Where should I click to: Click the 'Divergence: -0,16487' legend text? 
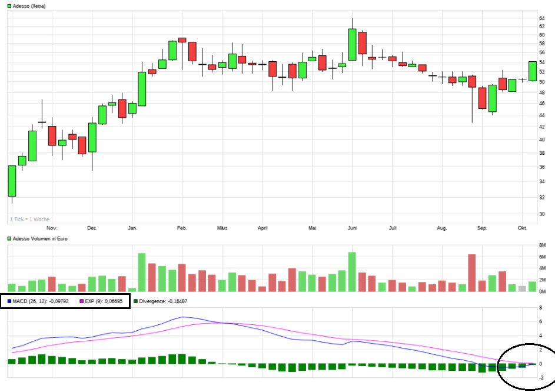[163, 301]
